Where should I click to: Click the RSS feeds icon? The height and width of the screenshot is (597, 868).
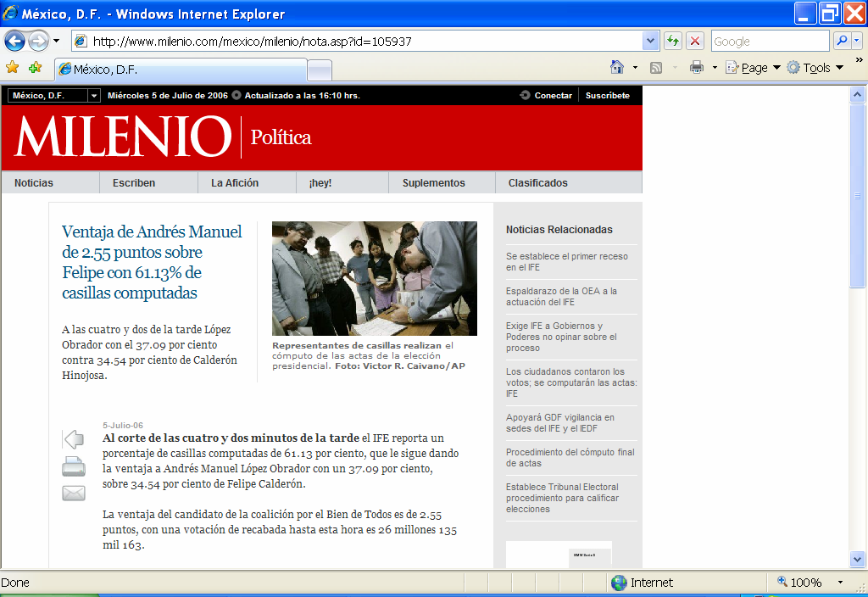(x=656, y=68)
